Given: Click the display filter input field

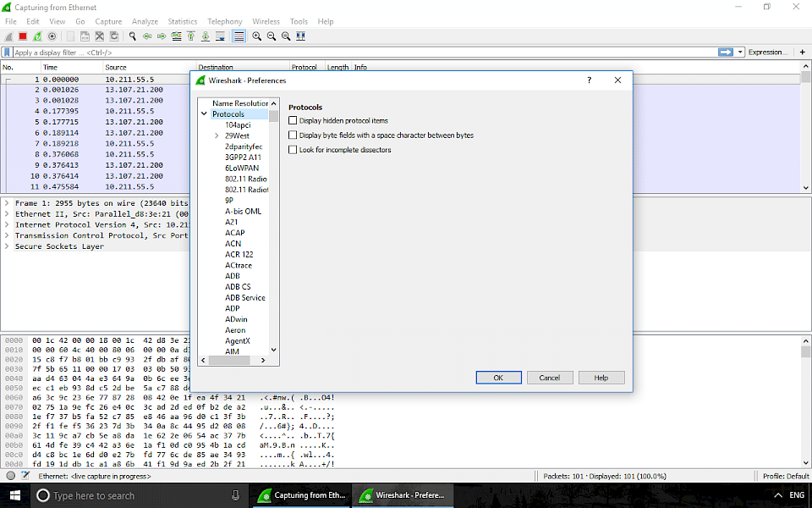Looking at the screenshot, I should point(365,52).
